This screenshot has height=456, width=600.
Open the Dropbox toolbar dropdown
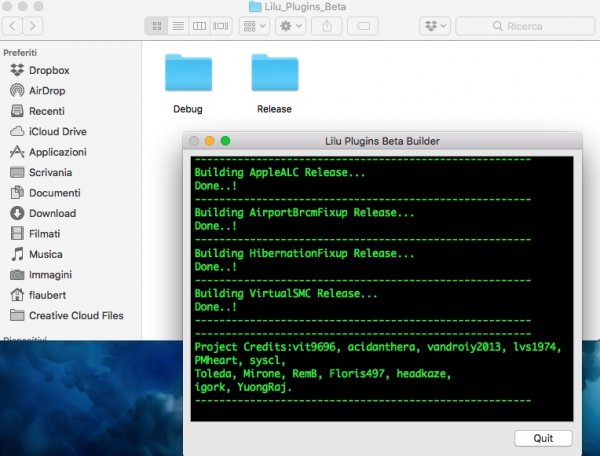[434, 25]
